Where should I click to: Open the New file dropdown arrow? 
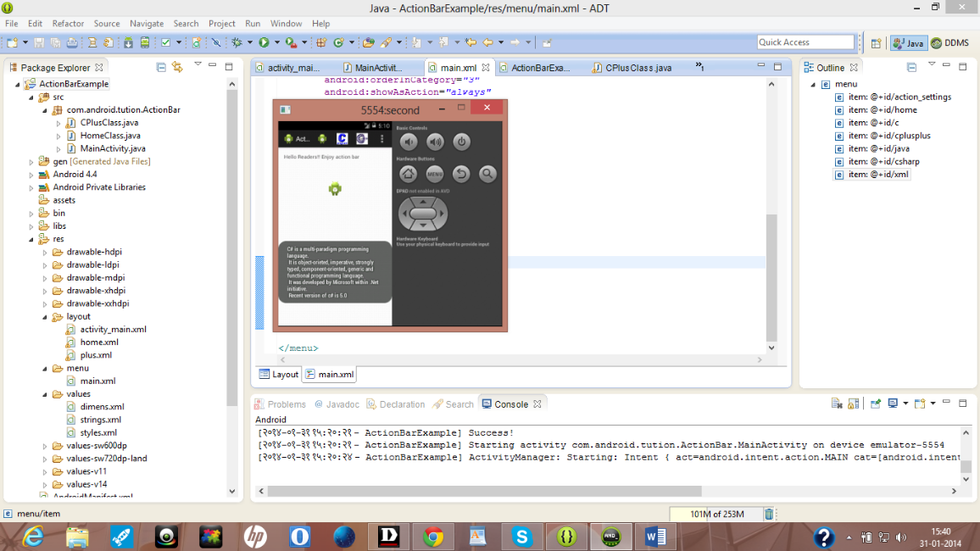pos(25,42)
